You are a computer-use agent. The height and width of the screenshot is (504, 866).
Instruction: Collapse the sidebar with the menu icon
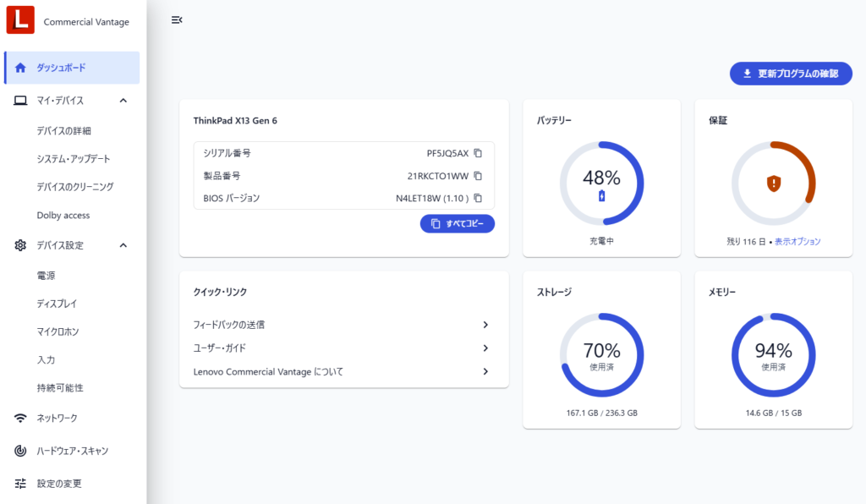[x=177, y=19]
